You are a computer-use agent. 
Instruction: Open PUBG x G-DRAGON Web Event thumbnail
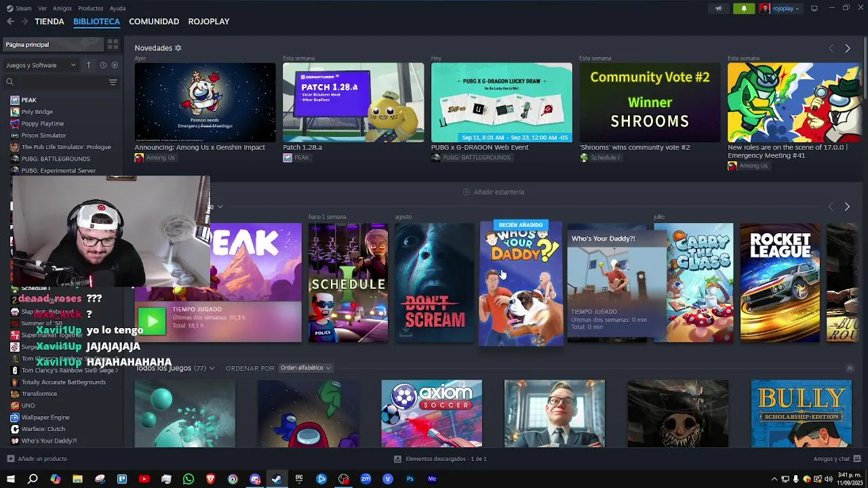click(x=502, y=102)
